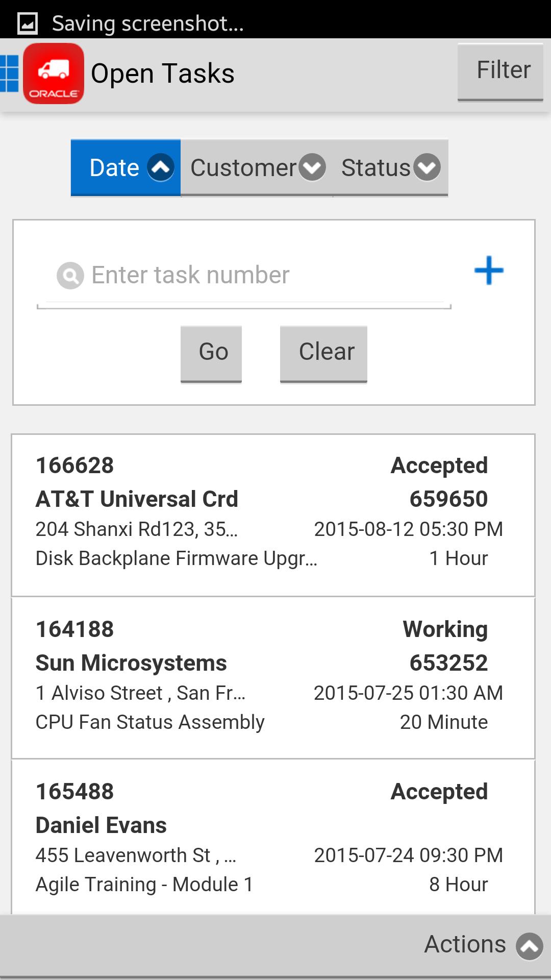Viewport: 551px width, 980px height.
Task: Tap the Oracle truck app icon
Action: click(x=54, y=73)
